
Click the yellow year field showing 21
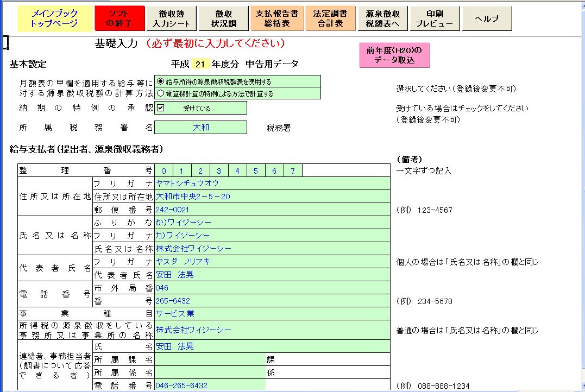point(200,64)
